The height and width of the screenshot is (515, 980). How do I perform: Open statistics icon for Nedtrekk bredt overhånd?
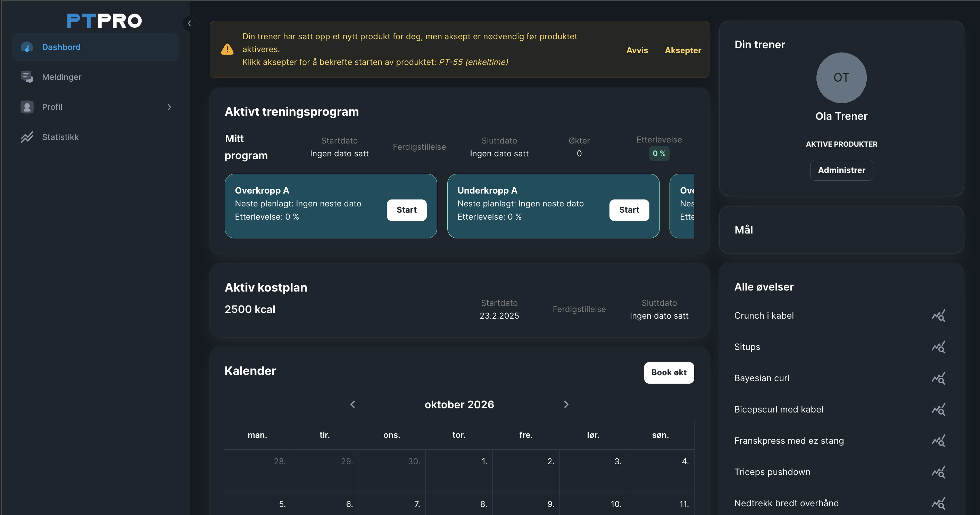[938, 503]
